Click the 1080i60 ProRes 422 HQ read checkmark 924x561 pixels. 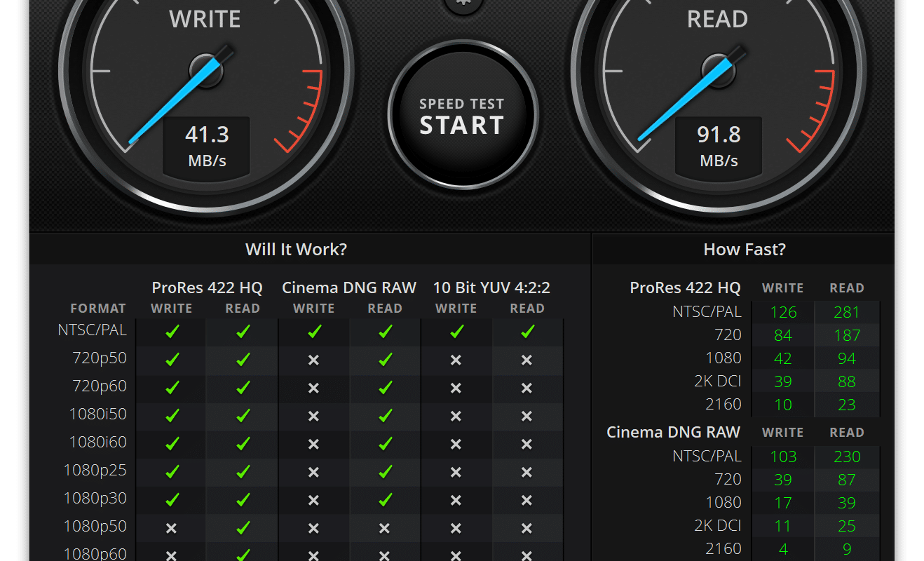[243, 444]
